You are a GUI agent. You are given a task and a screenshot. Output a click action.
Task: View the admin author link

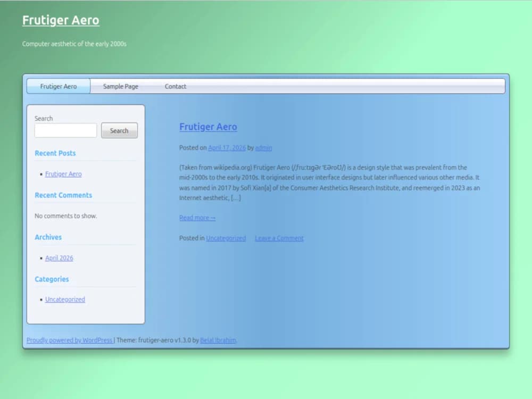(263, 148)
